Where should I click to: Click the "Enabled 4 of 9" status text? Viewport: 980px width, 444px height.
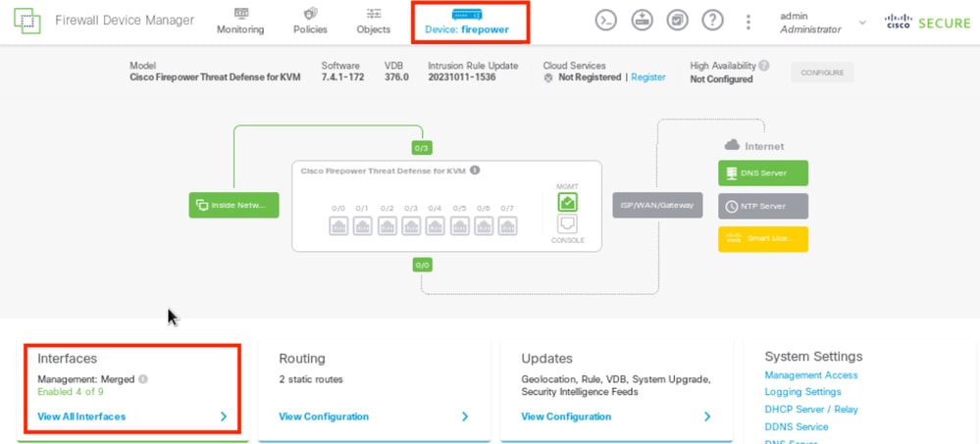71,392
